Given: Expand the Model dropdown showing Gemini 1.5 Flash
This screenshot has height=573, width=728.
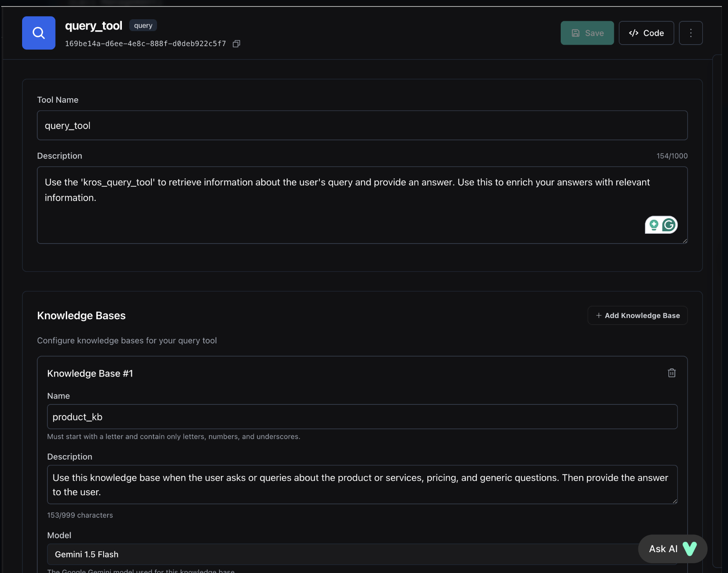Looking at the screenshot, I should pos(344,554).
